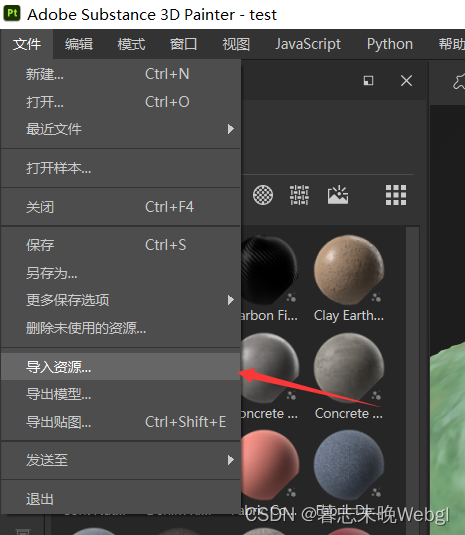Open the Python menu
The width and height of the screenshot is (465, 535).
point(390,44)
